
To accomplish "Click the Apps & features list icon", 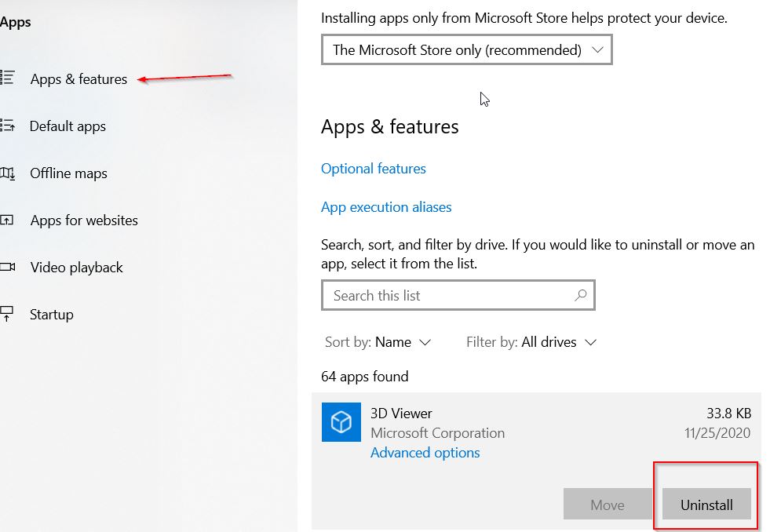I will point(7,78).
